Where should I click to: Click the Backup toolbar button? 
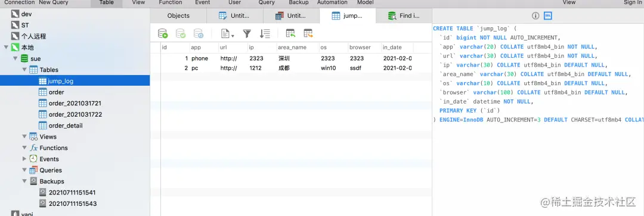[x=299, y=2]
